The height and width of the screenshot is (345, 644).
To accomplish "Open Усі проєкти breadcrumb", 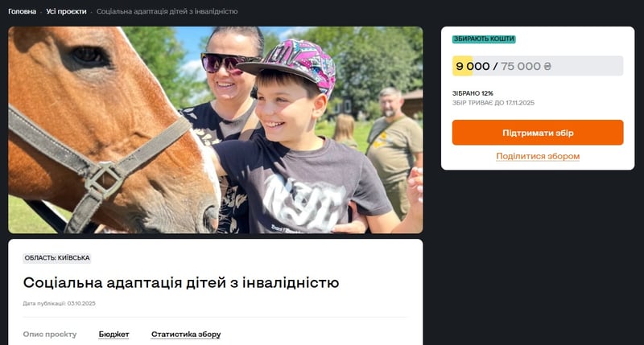I will tap(66, 11).
